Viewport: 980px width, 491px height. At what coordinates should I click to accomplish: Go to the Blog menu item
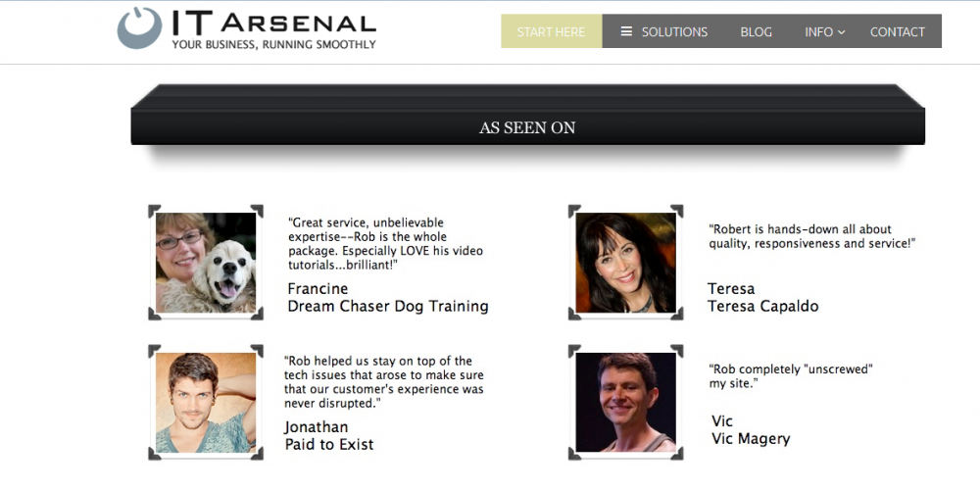[x=756, y=32]
